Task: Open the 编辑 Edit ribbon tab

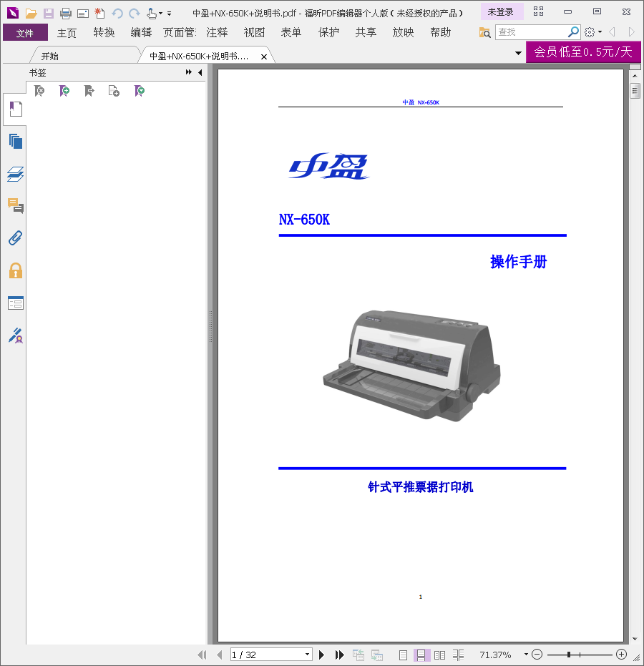Action: pyautogui.click(x=141, y=33)
